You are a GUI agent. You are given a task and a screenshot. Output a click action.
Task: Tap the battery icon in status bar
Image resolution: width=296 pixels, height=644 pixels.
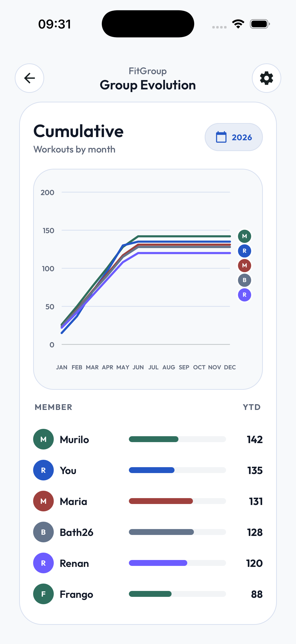[x=260, y=24]
